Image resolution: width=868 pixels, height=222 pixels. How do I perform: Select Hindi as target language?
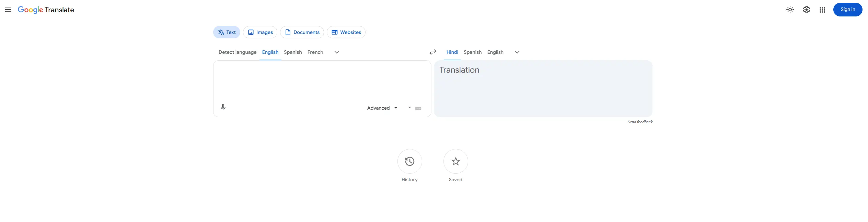452,52
